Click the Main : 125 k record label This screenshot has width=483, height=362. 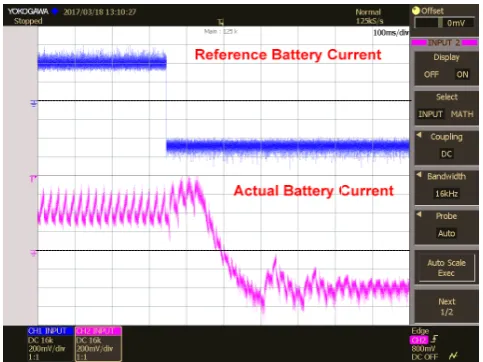[x=221, y=31]
